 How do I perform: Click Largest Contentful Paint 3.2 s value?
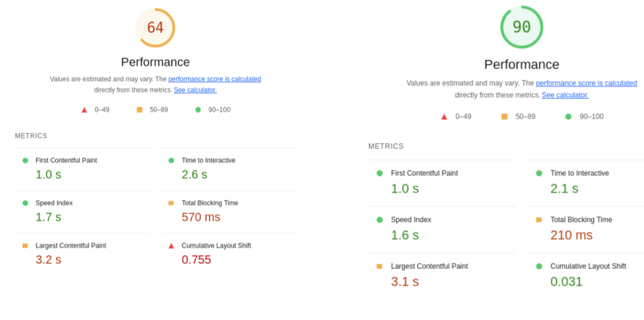[48, 260]
